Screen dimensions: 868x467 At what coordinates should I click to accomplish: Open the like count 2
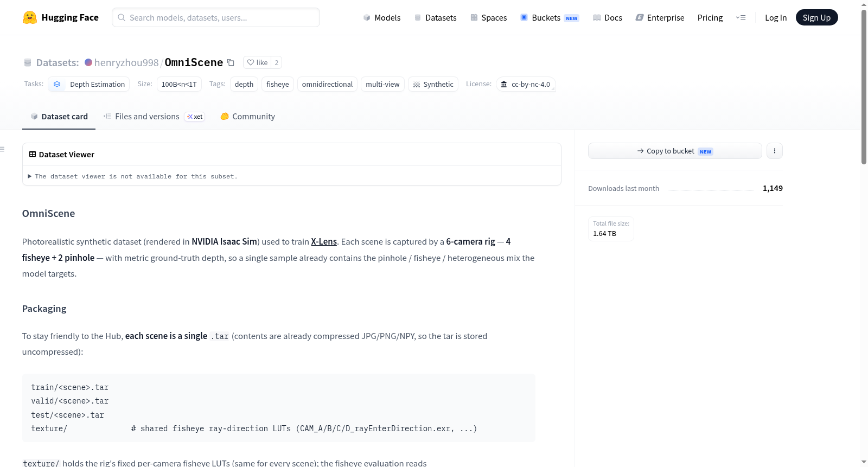click(x=277, y=62)
